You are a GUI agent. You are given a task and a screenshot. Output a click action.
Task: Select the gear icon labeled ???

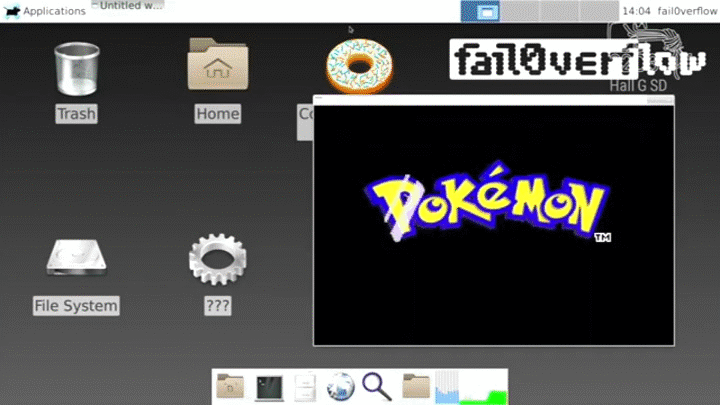[x=217, y=260]
